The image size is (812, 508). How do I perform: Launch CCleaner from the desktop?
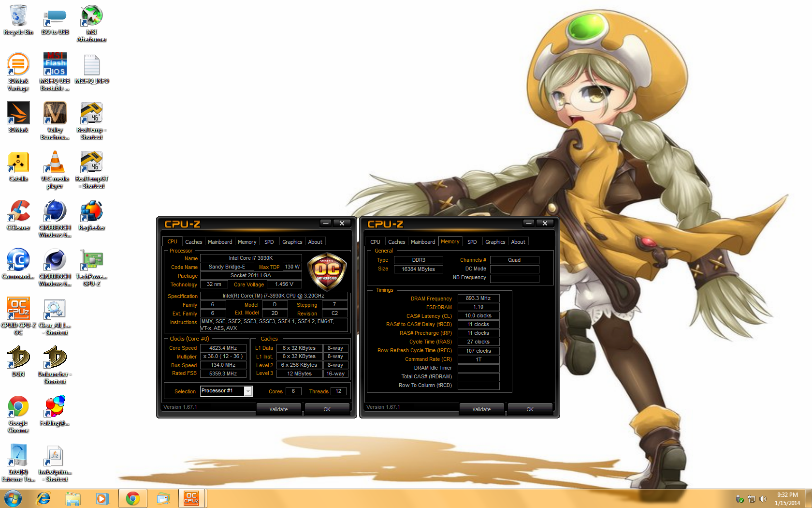(18, 215)
